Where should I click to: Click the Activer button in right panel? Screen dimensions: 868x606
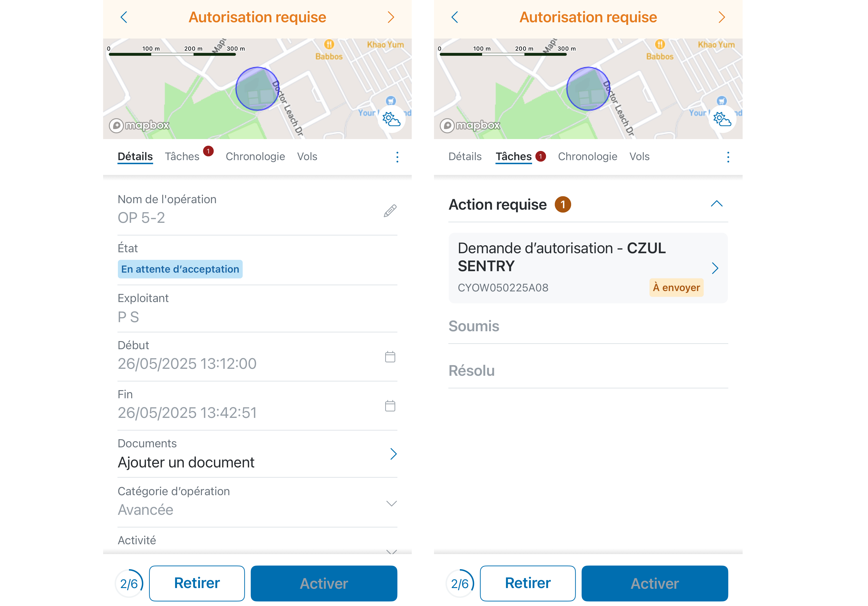[654, 583]
